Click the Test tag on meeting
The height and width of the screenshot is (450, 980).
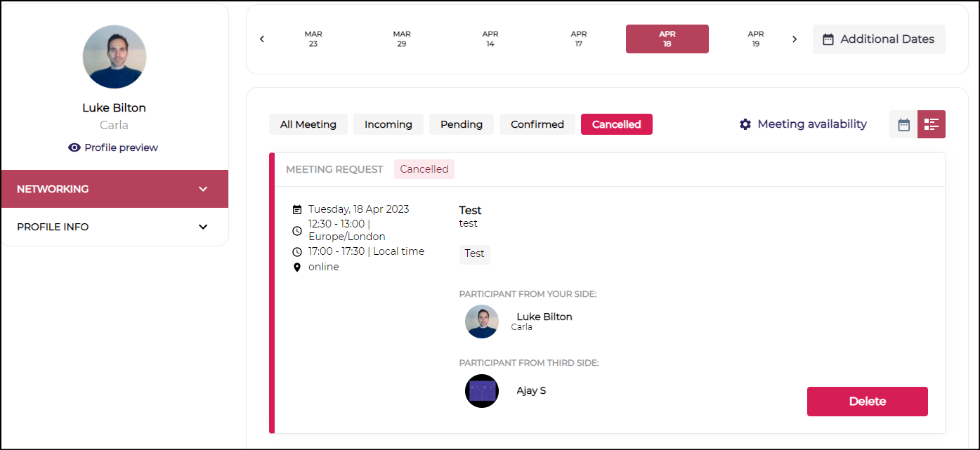coord(474,253)
